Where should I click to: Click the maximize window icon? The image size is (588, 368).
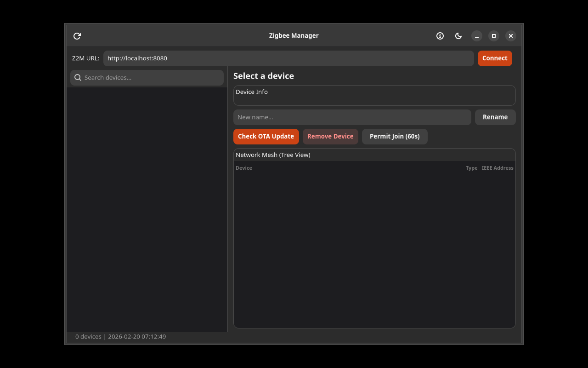[493, 36]
